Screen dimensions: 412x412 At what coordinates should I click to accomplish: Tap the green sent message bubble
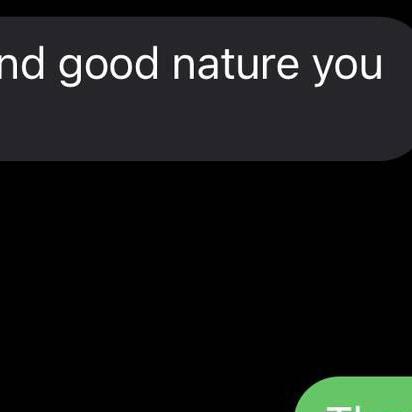(x=354, y=394)
